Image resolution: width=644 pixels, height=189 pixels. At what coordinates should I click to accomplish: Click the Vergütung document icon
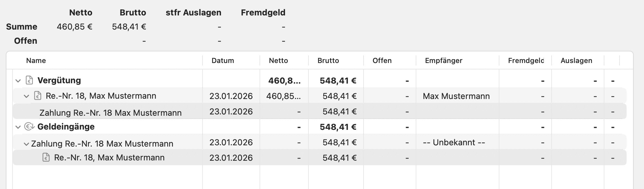[29, 80]
